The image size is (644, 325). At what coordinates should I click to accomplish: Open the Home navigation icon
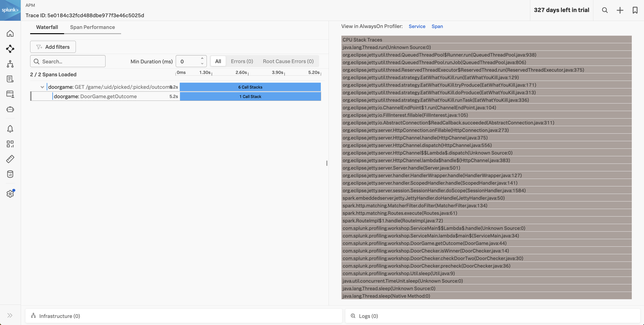tap(10, 33)
